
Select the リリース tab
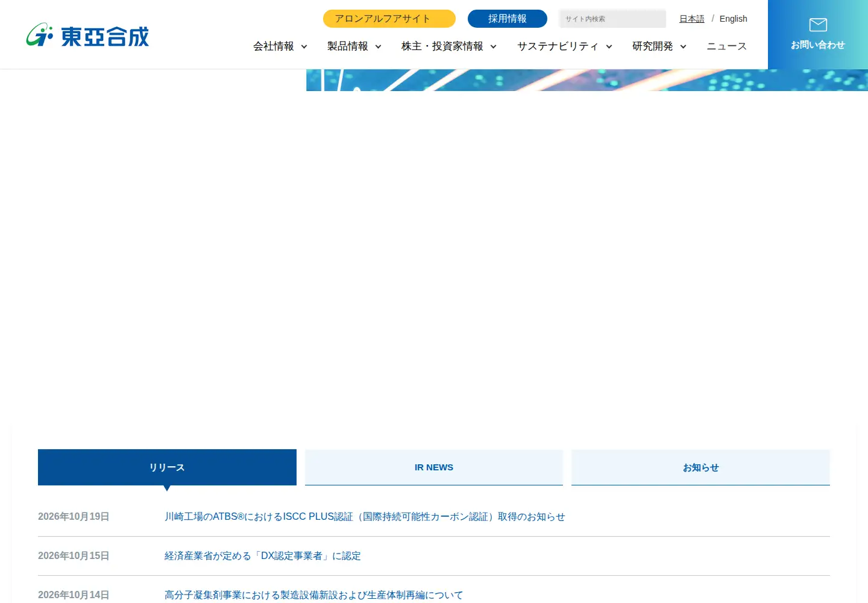coord(167,467)
